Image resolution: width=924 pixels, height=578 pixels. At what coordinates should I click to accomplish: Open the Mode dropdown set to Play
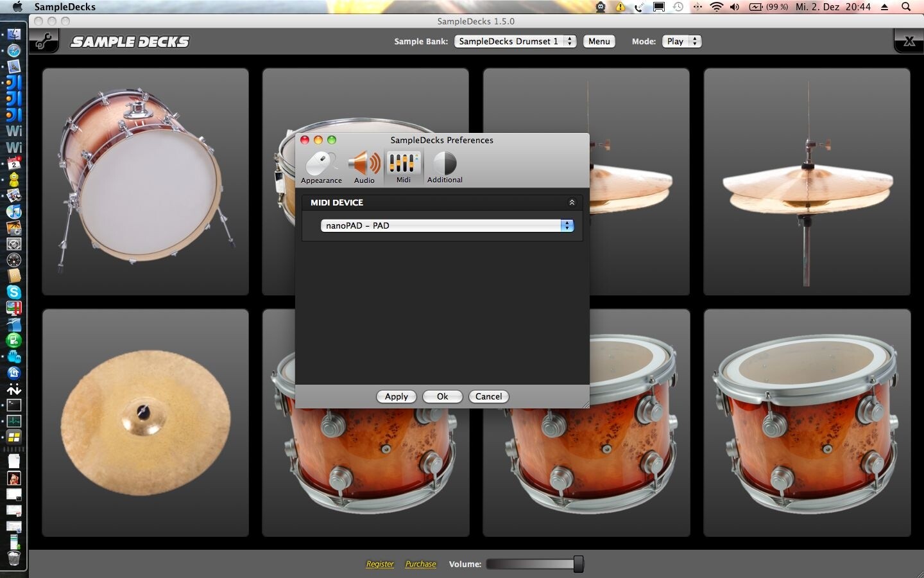(x=681, y=41)
